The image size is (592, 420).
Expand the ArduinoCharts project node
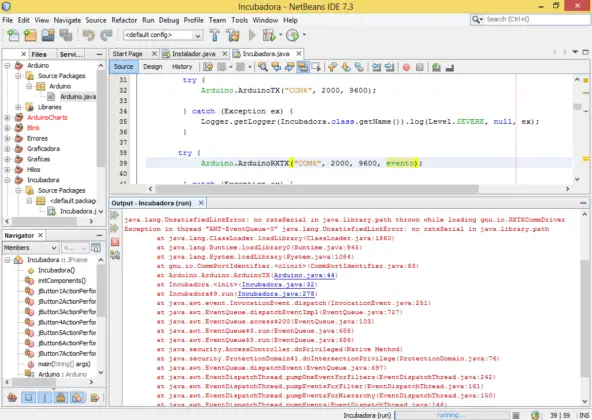(x=7, y=117)
